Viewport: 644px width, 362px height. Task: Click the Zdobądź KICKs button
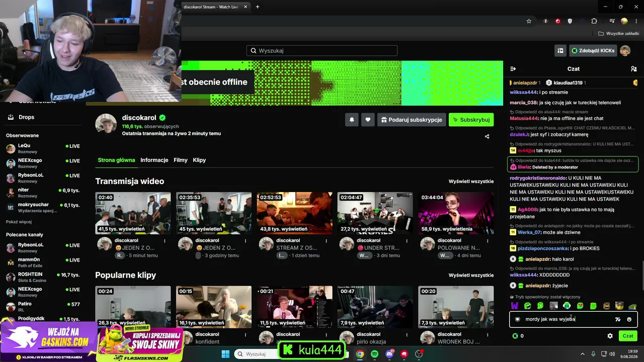click(593, 51)
